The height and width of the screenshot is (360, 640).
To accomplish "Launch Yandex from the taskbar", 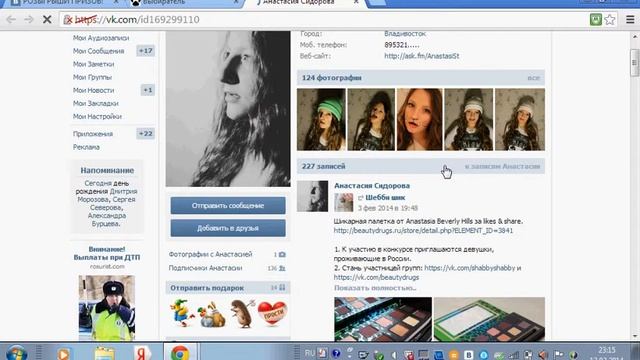I will tap(142, 353).
